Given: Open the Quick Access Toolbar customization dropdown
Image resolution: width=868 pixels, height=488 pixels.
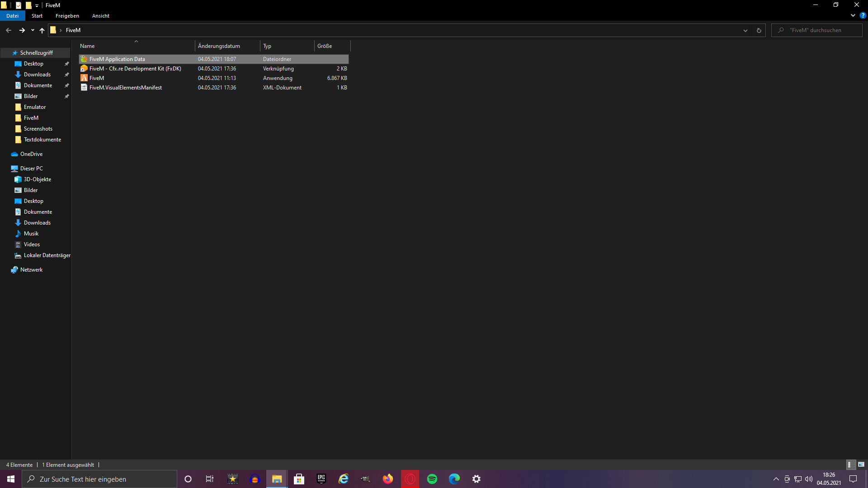Looking at the screenshot, I should (37, 5).
